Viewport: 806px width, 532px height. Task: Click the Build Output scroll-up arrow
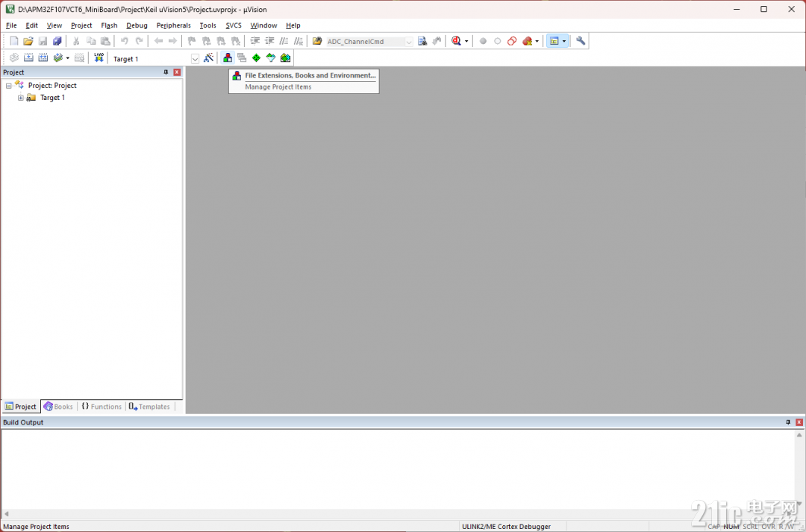[x=799, y=435]
